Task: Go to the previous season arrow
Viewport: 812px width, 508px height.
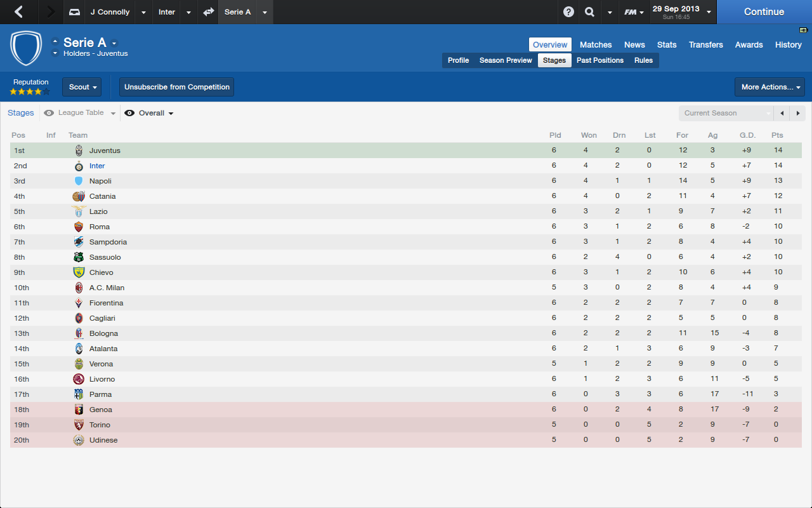Action: click(x=782, y=113)
